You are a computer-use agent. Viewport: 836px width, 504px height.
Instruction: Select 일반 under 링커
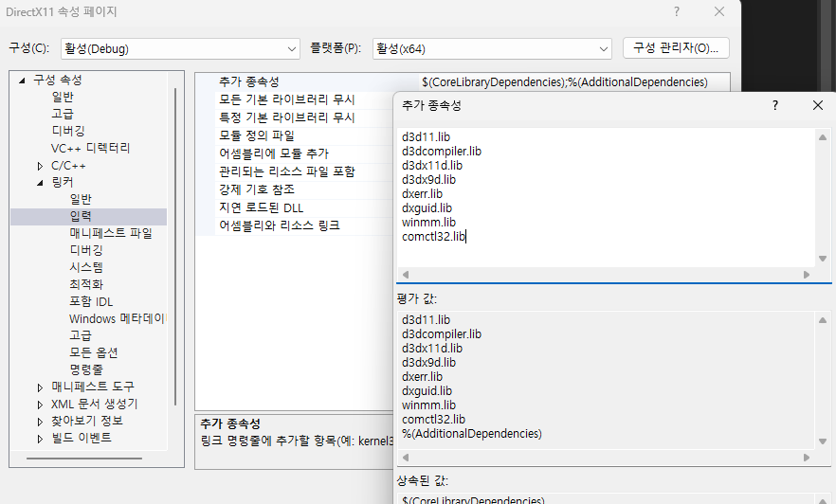81,199
